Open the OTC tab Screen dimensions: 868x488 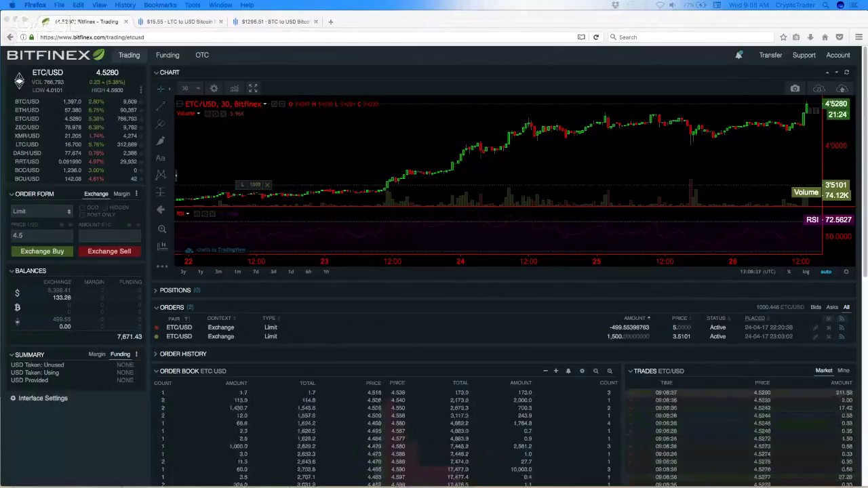point(202,55)
